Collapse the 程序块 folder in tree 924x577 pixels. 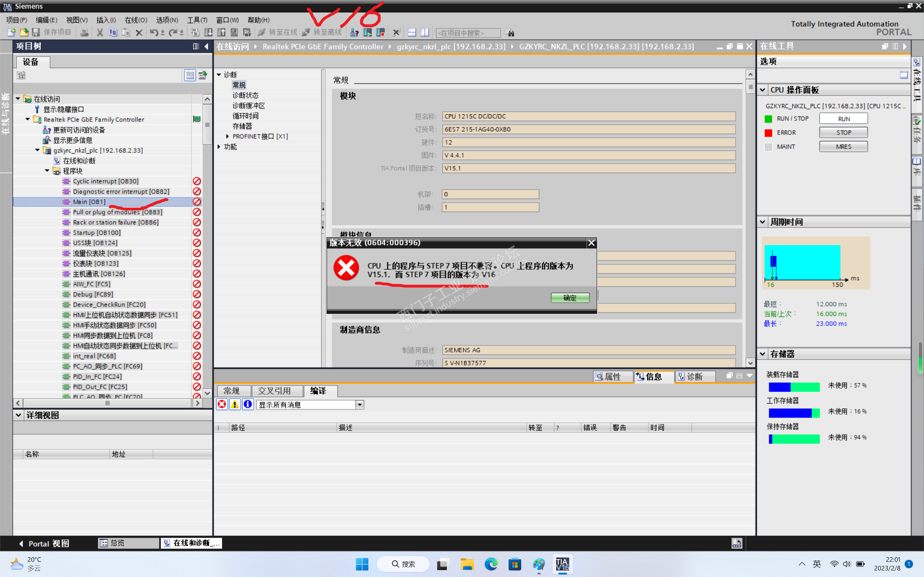47,171
